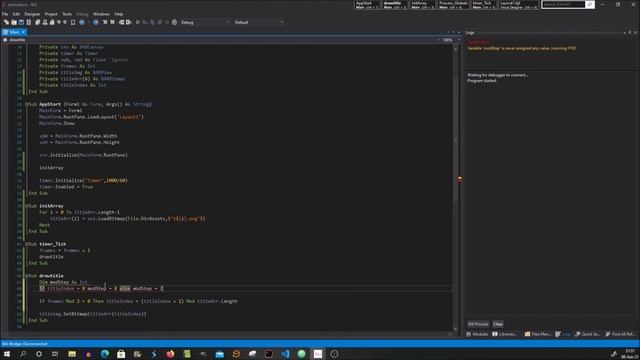Collapse the Sub initArray code block
Image resolution: width=640 pixels, height=360 pixels.
tap(27, 206)
